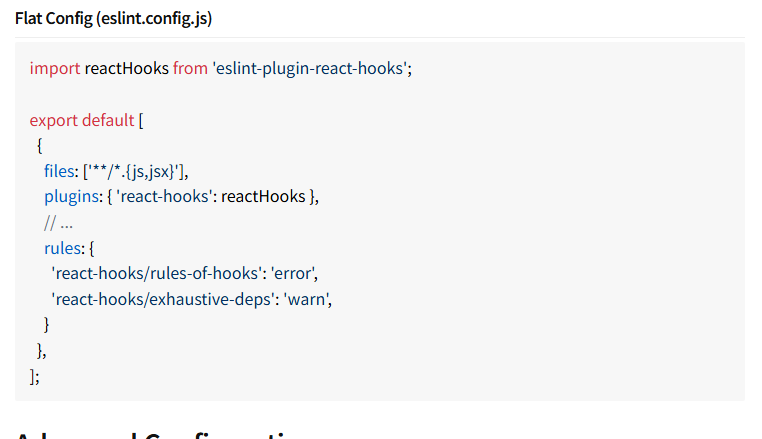Screen dimensions: 762x439
Task: Click the rules property name
Action: click(x=63, y=248)
